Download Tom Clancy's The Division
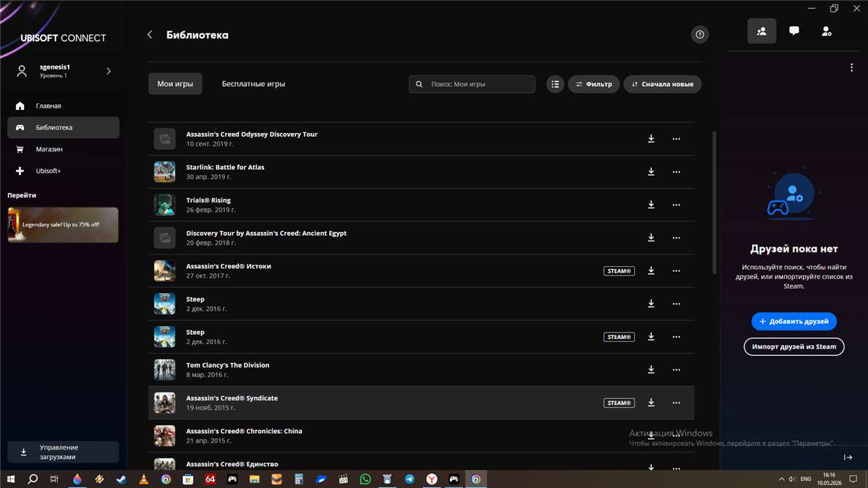 (x=651, y=369)
